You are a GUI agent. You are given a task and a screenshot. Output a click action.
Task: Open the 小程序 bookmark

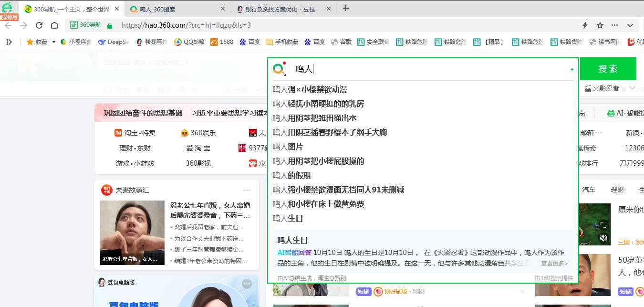coord(76,42)
